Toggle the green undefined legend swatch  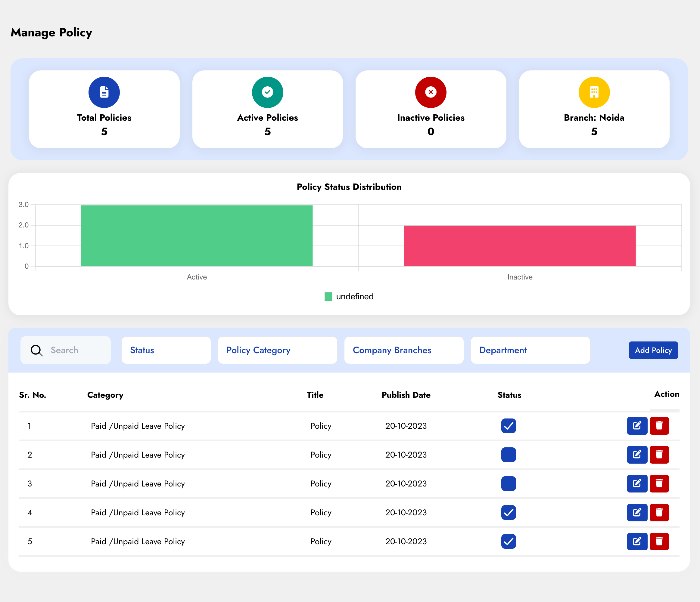(328, 296)
